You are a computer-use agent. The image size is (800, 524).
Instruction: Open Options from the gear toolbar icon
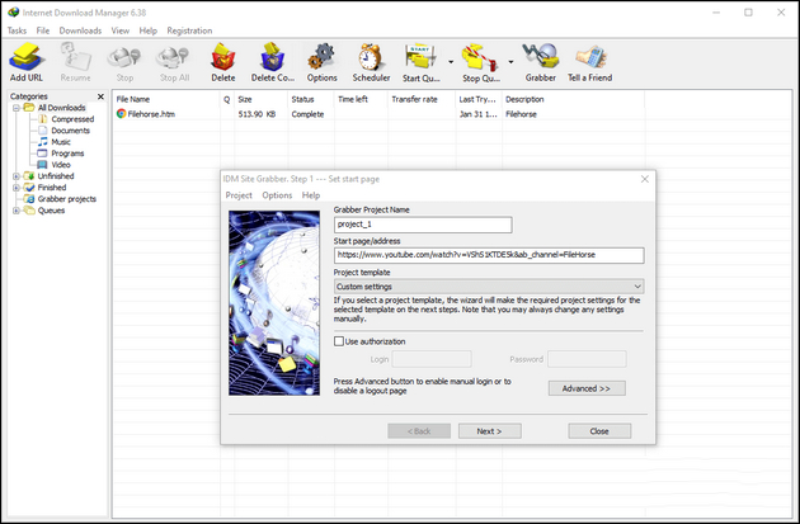(x=321, y=62)
